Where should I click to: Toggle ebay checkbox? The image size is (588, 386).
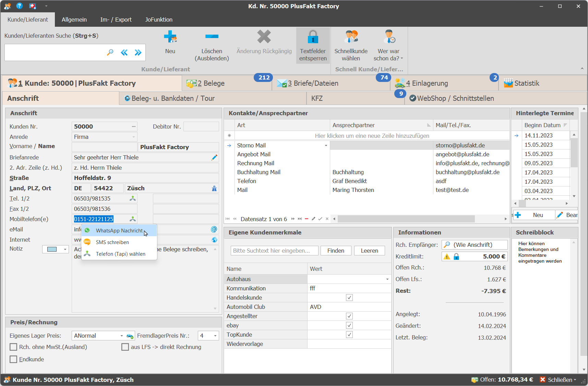coord(349,325)
